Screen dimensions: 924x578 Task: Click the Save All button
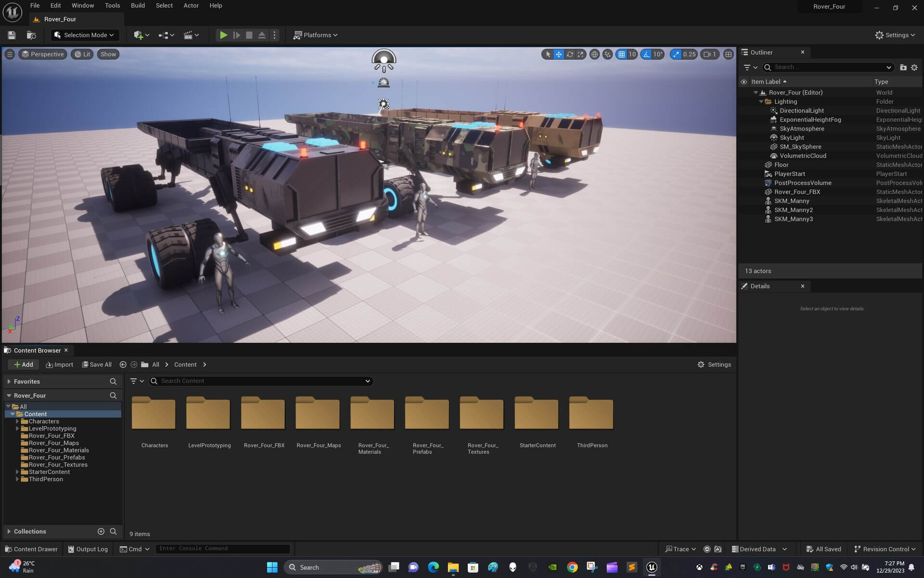(96, 365)
